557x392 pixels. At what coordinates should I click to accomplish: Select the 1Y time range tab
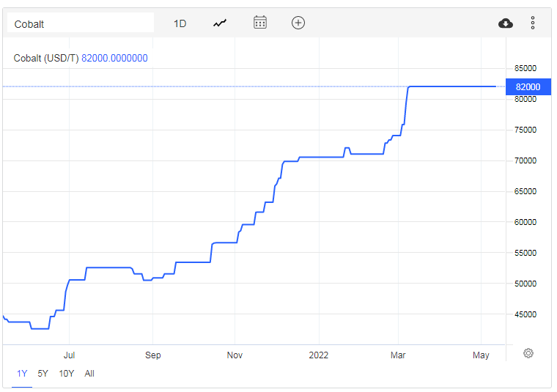(x=22, y=374)
